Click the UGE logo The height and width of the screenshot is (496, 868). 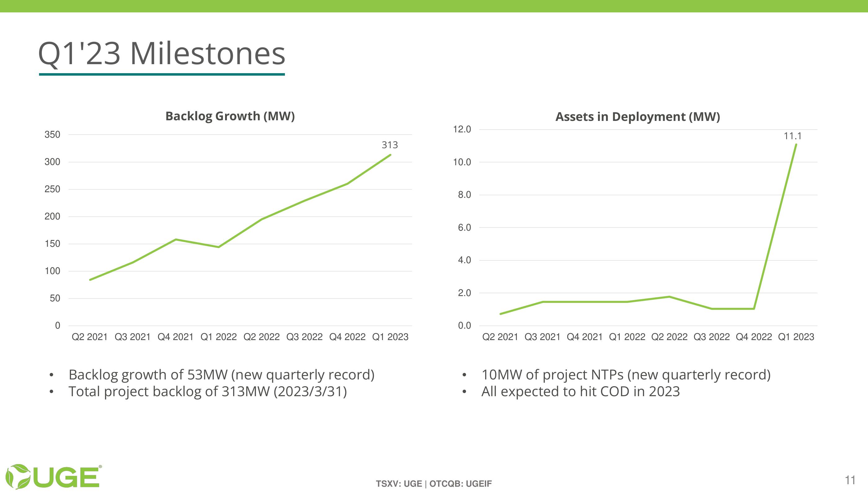click(x=54, y=476)
